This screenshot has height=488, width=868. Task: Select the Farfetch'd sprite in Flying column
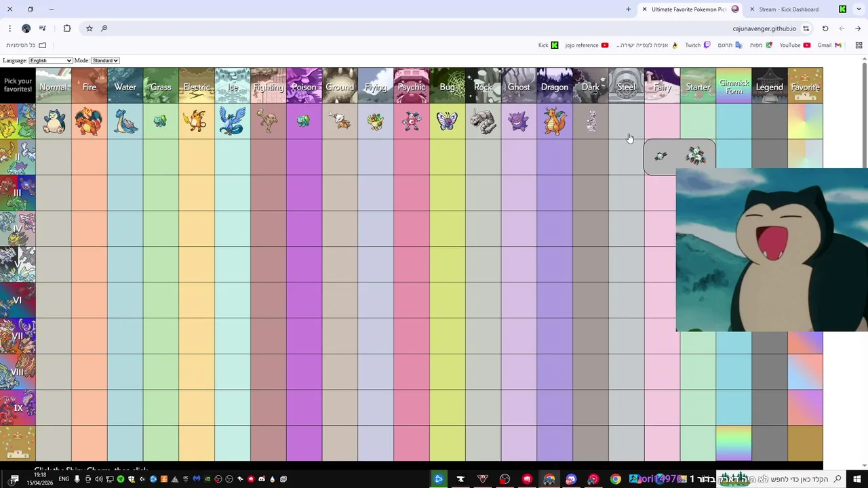pos(375,121)
